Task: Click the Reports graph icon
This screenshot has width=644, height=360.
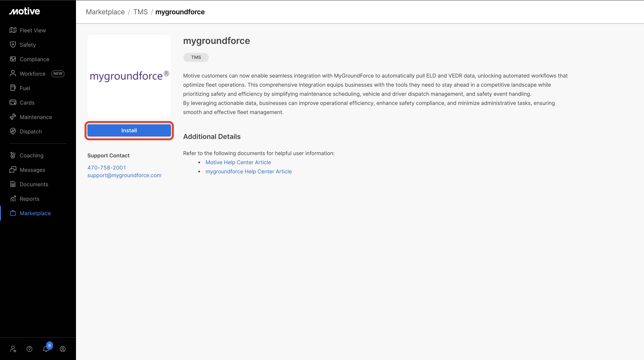Action: pos(13,199)
